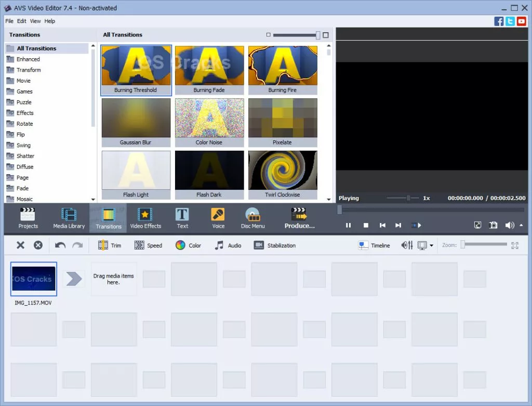Open Disc Menu
The image size is (532, 406).
pos(253,218)
